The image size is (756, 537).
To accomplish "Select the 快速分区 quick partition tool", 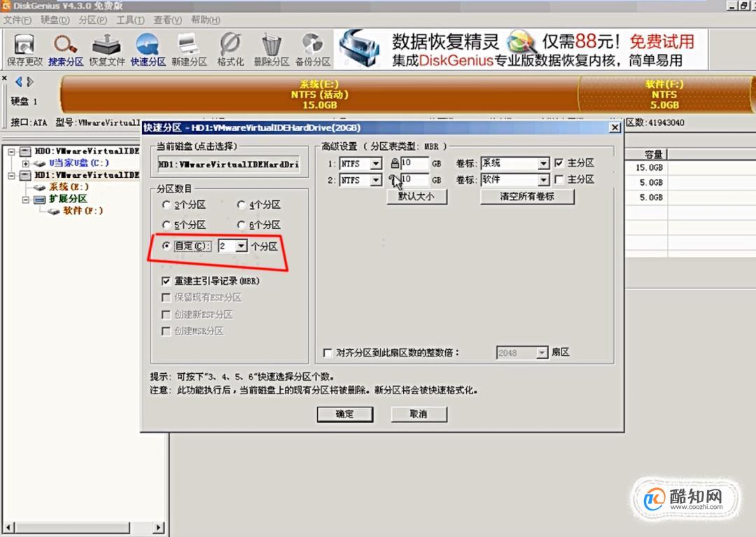I will (148, 50).
